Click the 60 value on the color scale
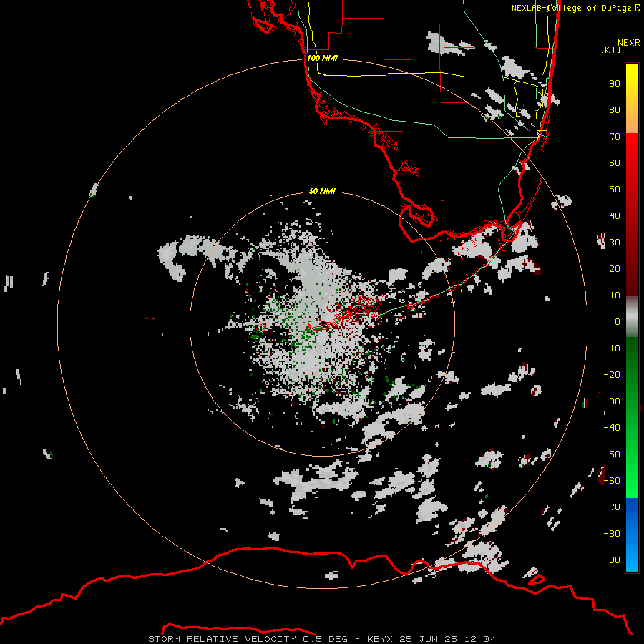644x644 pixels. pos(615,163)
